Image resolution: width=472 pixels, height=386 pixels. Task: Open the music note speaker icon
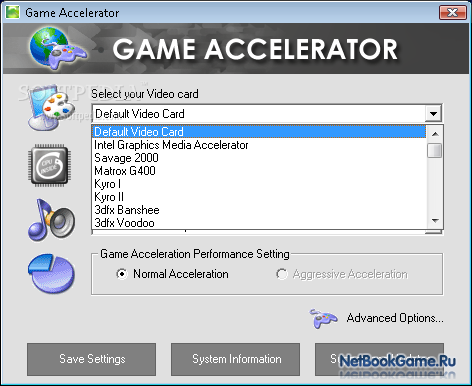click(x=51, y=220)
